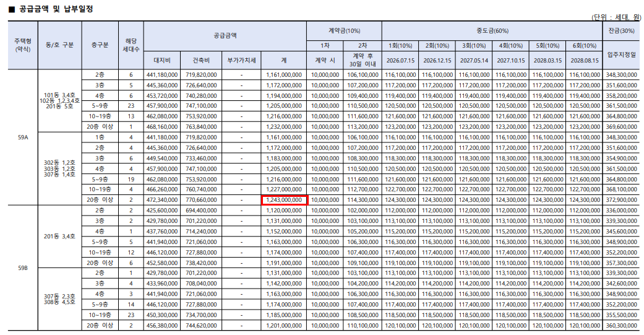Click the '건축비' header cell
644x335 pixels.
(201, 61)
